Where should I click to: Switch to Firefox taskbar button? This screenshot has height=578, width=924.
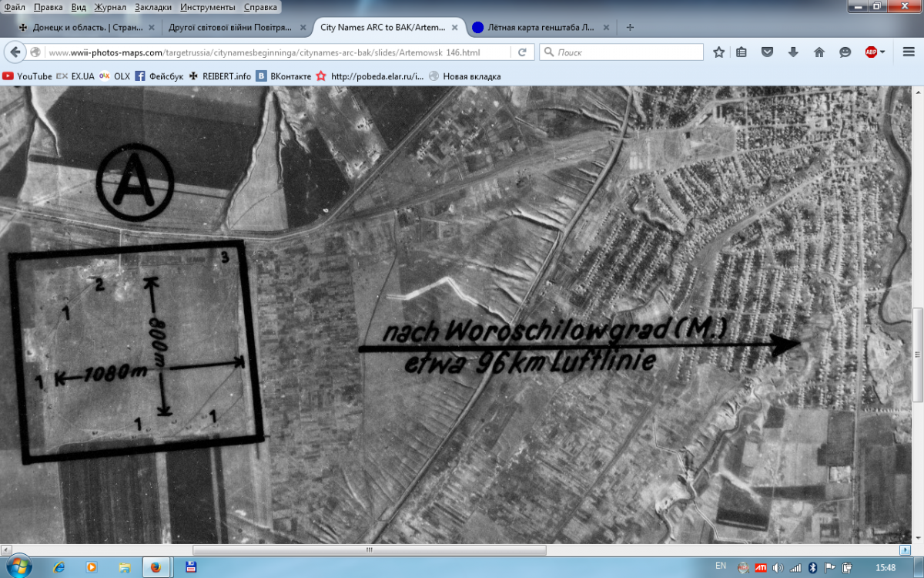pyautogui.click(x=156, y=567)
